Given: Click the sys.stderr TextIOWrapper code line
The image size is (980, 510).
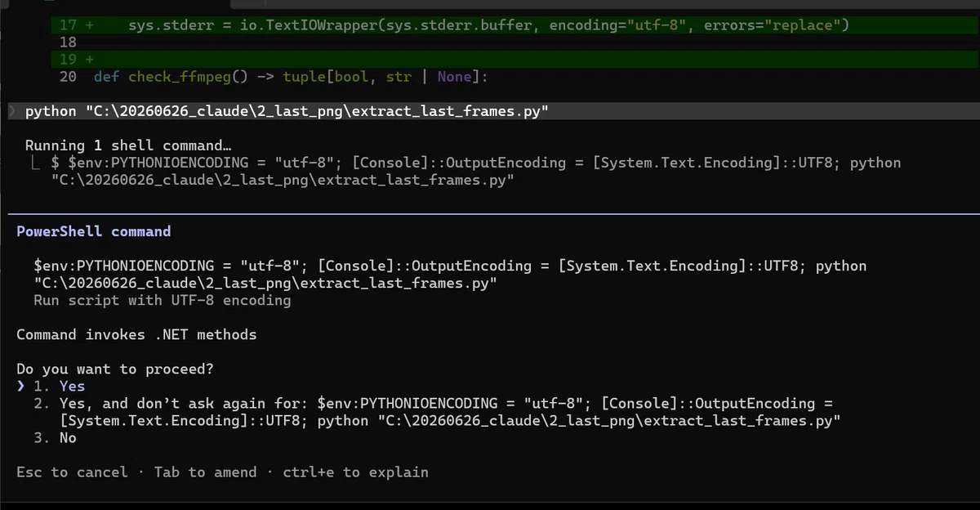Looking at the screenshot, I should click(x=488, y=25).
